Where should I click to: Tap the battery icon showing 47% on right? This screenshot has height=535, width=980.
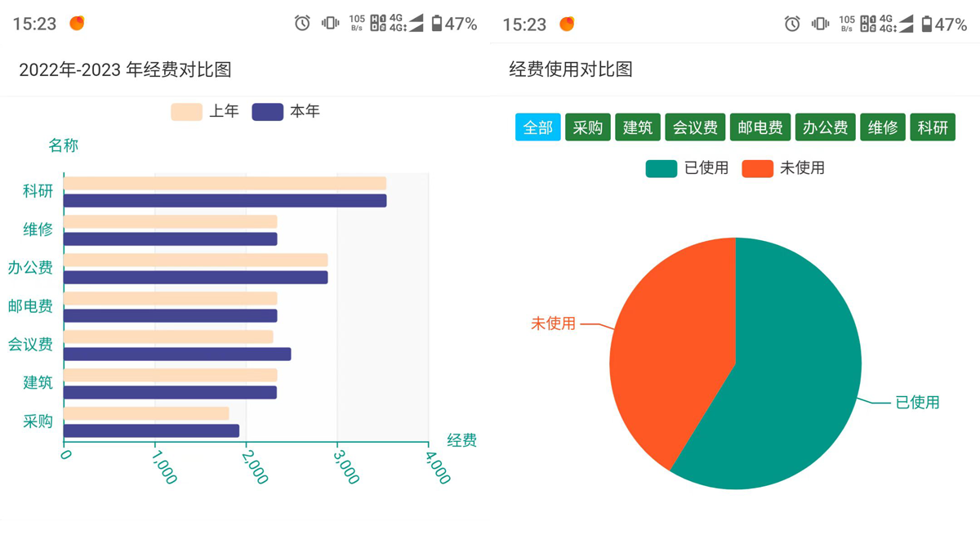point(926,24)
